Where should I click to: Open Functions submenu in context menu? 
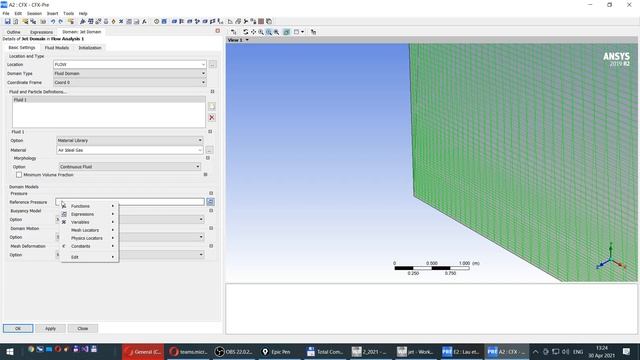(x=89, y=206)
